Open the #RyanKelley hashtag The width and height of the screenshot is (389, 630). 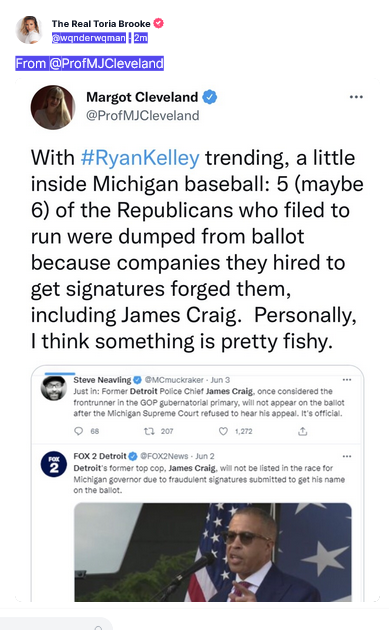[140, 158]
